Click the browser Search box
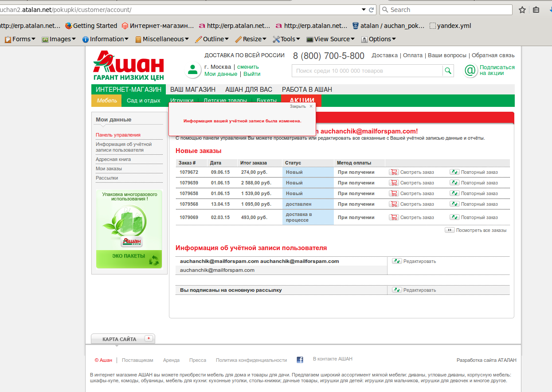Screen dimensions: 552x392 click(x=446, y=10)
